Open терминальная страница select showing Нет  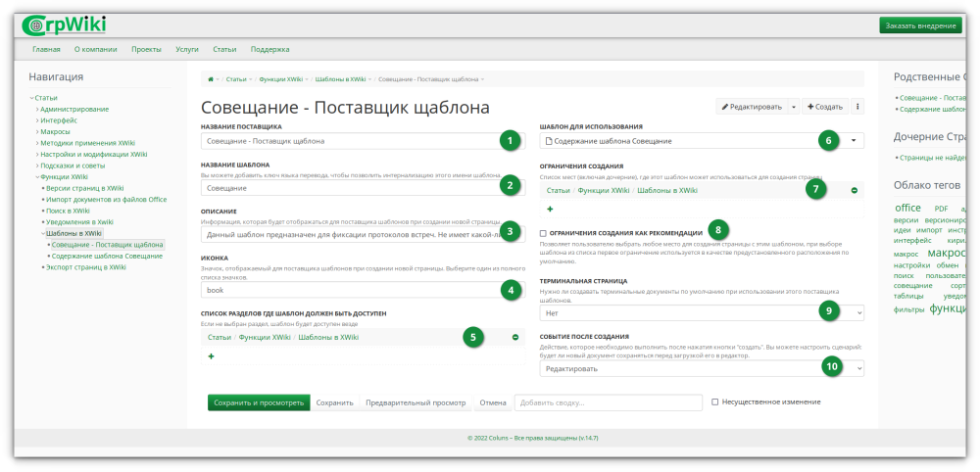[702, 311]
